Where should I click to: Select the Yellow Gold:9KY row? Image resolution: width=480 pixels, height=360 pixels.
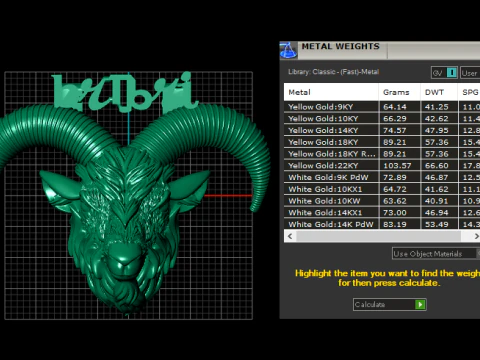382,107
